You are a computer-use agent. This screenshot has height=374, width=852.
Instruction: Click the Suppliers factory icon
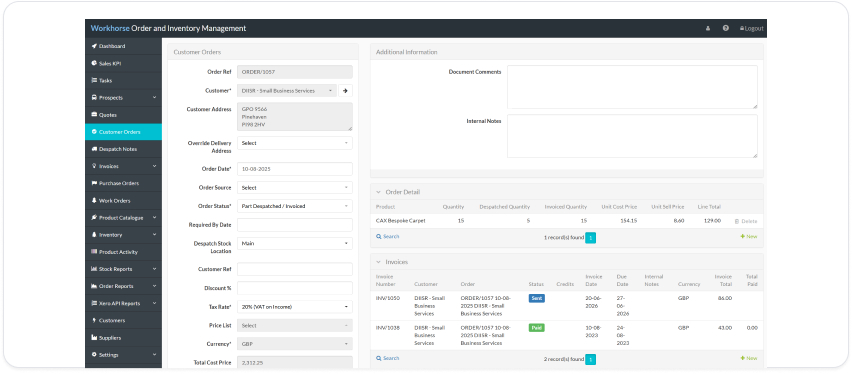point(94,338)
